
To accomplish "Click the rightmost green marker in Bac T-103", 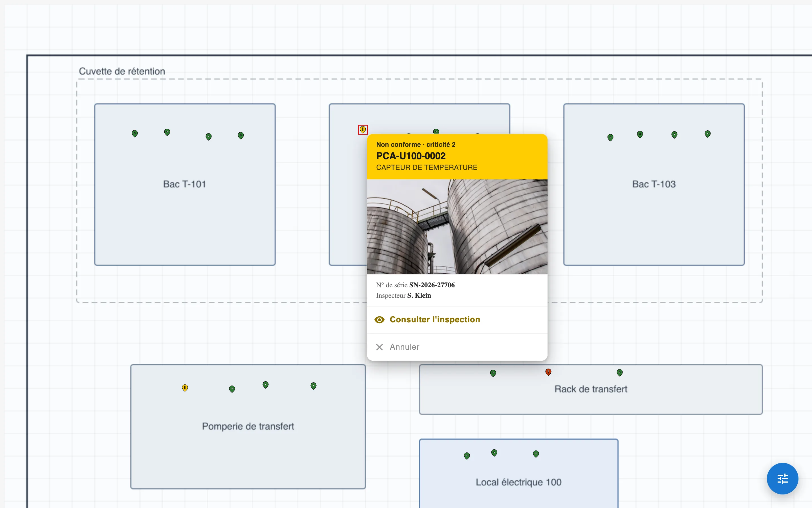I will click(707, 134).
